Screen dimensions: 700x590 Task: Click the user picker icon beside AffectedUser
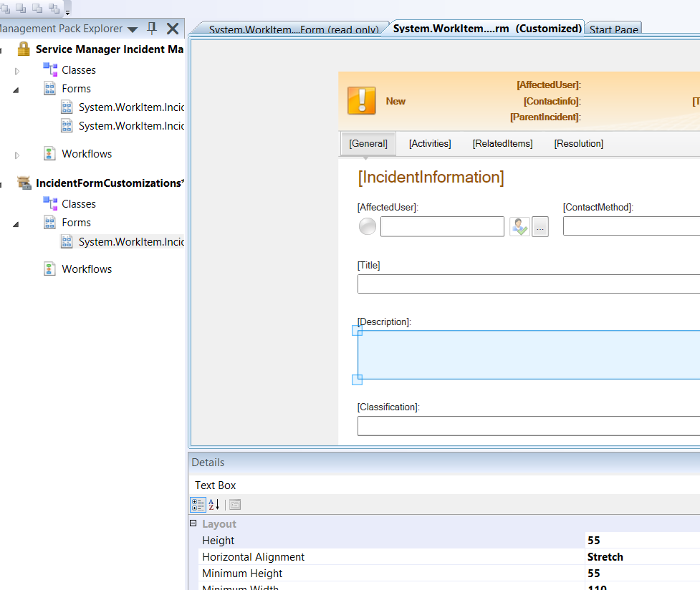coord(519,227)
